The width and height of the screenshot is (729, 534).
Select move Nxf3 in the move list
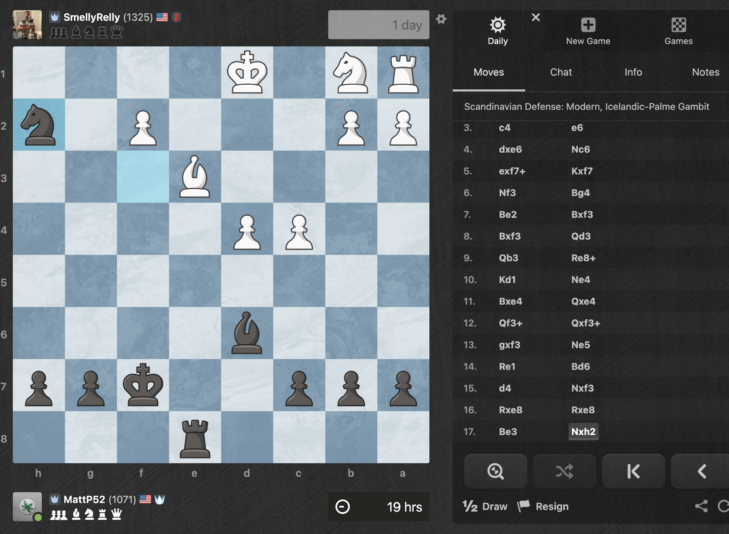[582, 388]
